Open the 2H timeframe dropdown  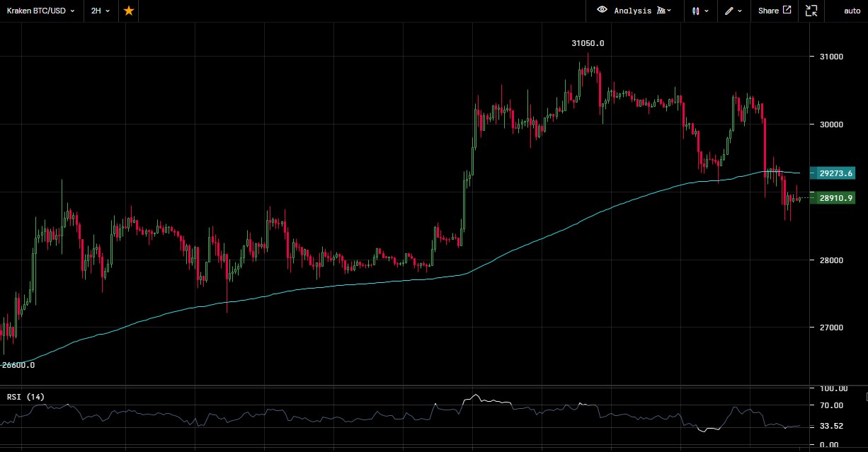point(100,11)
